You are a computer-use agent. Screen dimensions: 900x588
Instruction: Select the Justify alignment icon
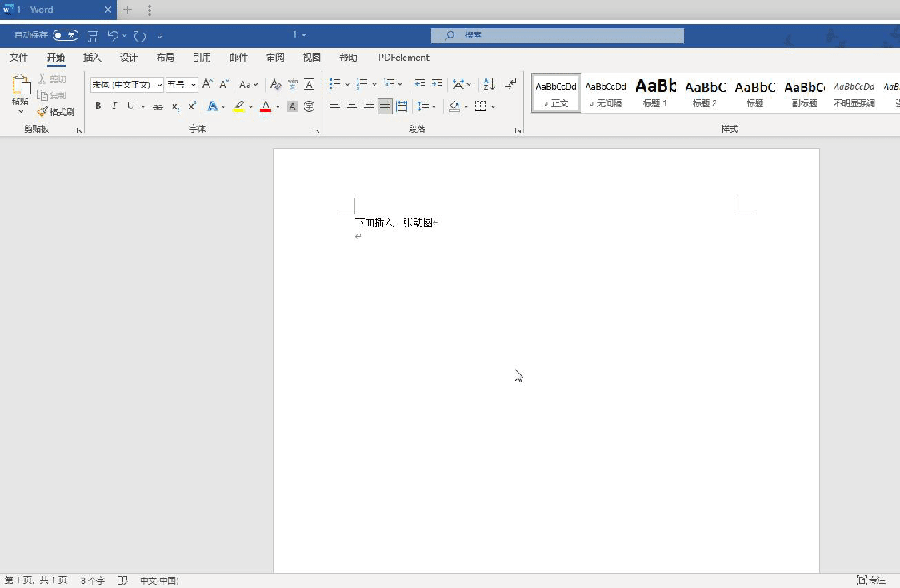tap(385, 106)
